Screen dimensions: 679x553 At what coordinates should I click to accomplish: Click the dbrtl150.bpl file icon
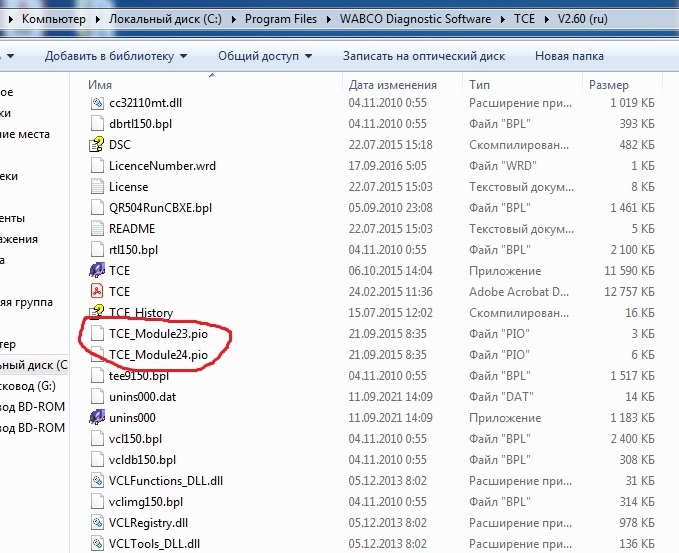97,124
